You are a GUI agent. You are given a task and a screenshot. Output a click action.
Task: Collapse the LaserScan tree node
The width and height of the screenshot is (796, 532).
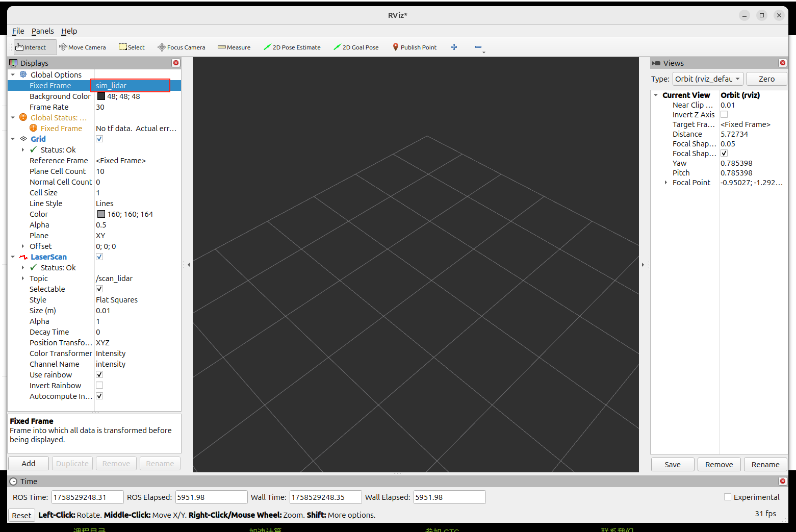(13, 257)
